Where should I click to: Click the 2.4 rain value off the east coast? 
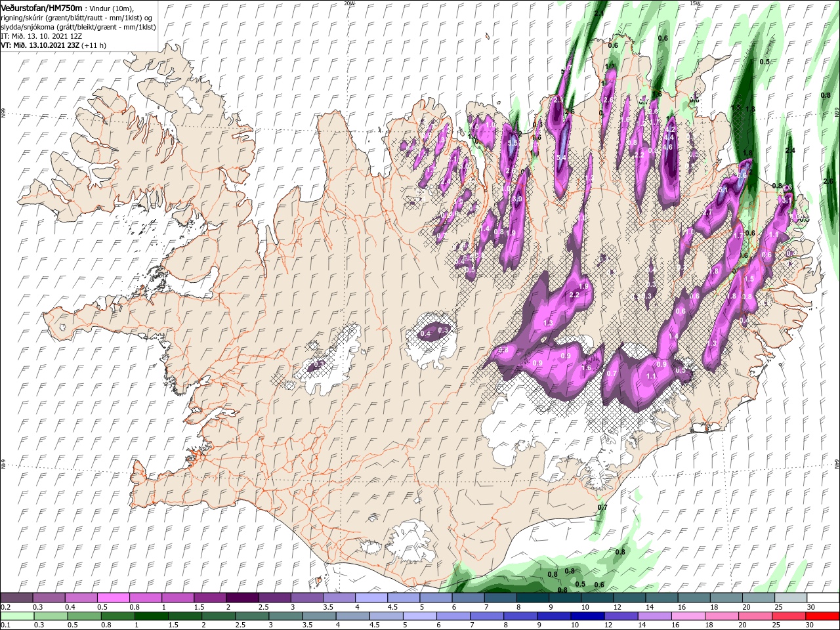tap(790, 151)
